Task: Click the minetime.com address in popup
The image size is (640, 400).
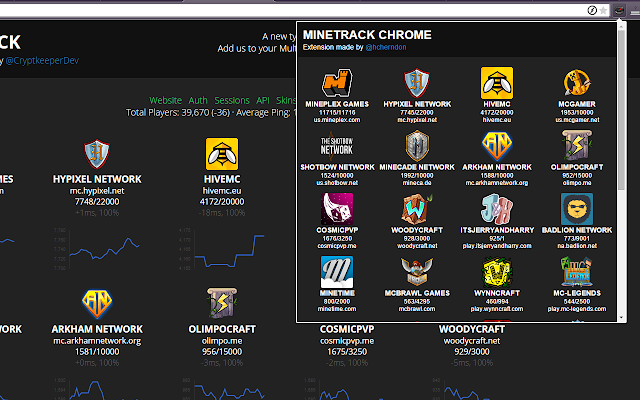Action: [337, 309]
